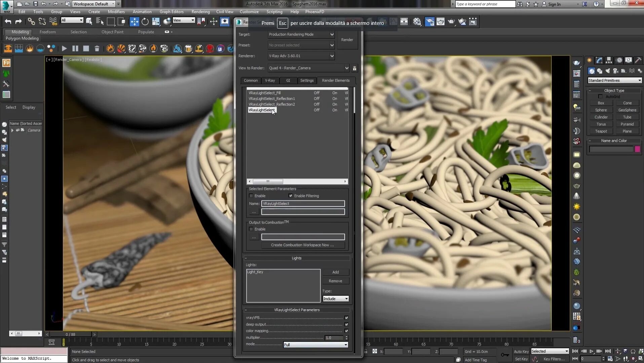Switch command panel to Motion tab icon
Image resolution: width=644 pixels, height=363 pixels.
619,60
